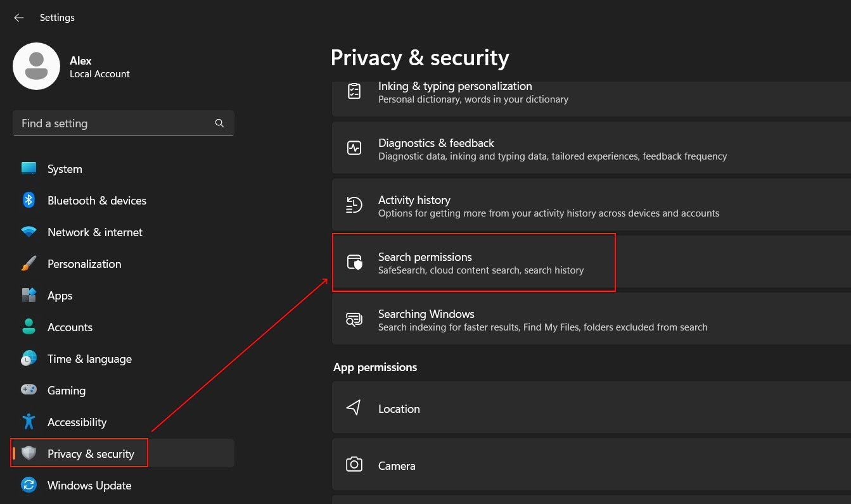The height and width of the screenshot is (504, 851).
Task: Open Bluetooth & devices category
Action: pyautogui.click(x=124, y=201)
